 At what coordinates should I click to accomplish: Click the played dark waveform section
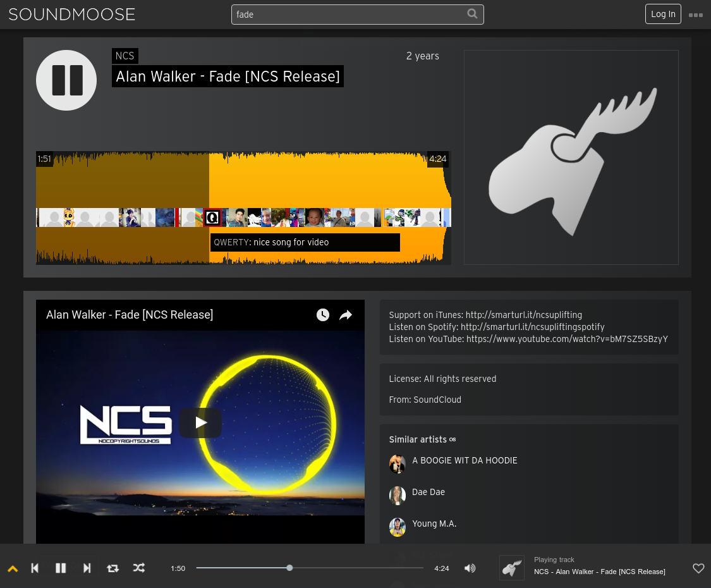click(x=123, y=181)
